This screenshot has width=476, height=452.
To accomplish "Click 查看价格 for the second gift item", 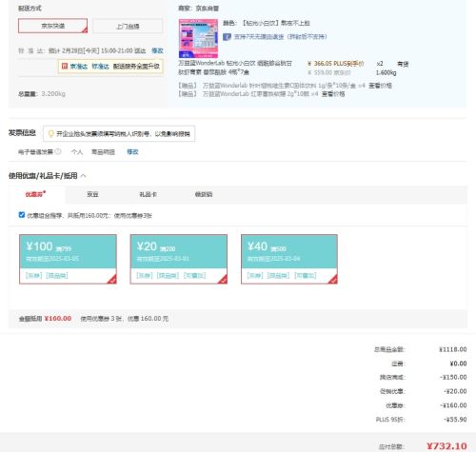I will (x=333, y=94).
